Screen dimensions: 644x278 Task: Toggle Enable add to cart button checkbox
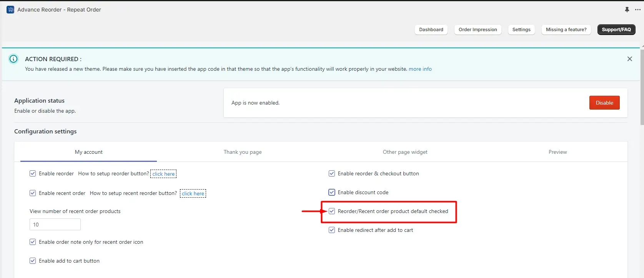pyautogui.click(x=33, y=261)
